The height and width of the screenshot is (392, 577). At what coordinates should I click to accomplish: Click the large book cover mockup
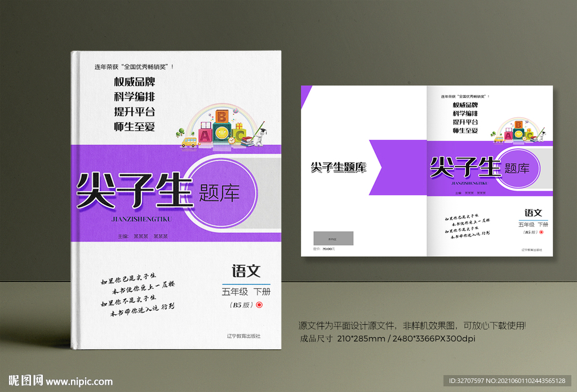click(x=176, y=200)
